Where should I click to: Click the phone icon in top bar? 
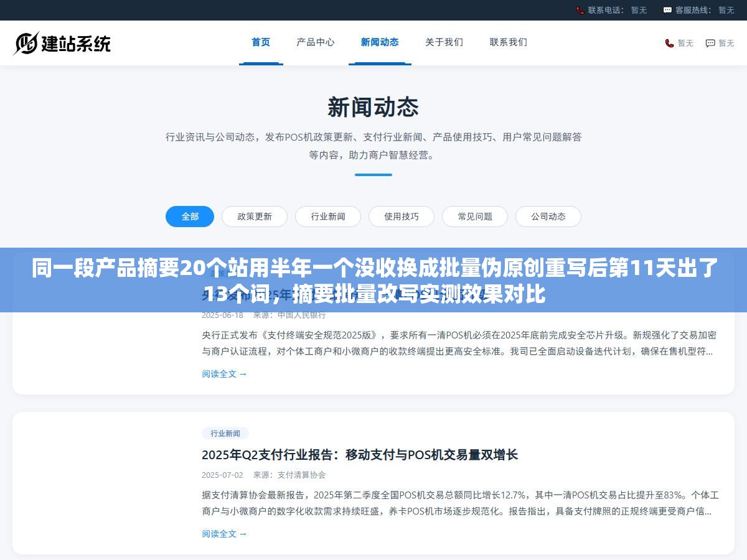click(x=580, y=10)
